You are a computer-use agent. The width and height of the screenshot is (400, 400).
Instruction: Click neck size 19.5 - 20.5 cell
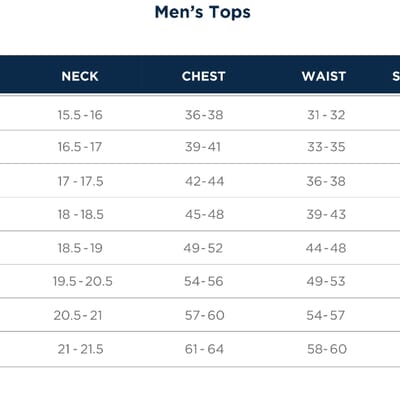(83, 281)
